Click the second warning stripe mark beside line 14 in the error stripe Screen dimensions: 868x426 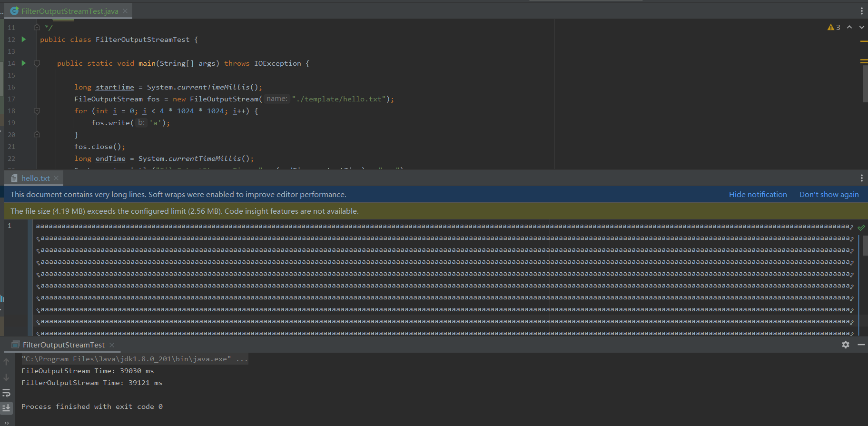[864, 61]
